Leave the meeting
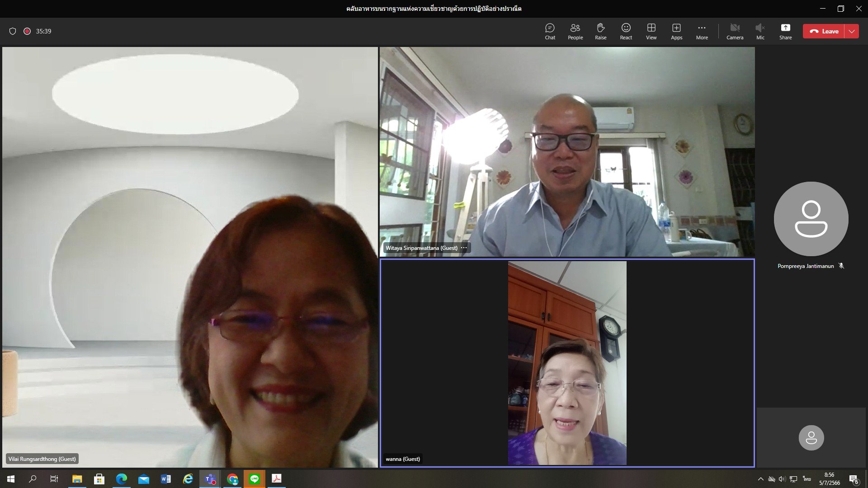The width and height of the screenshot is (868, 488). [x=824, y=31]
